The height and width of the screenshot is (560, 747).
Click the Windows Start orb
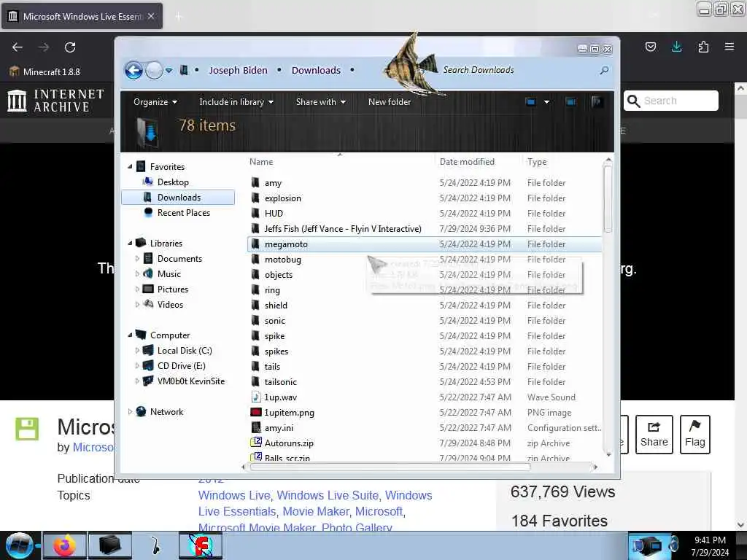pos(19,545)
